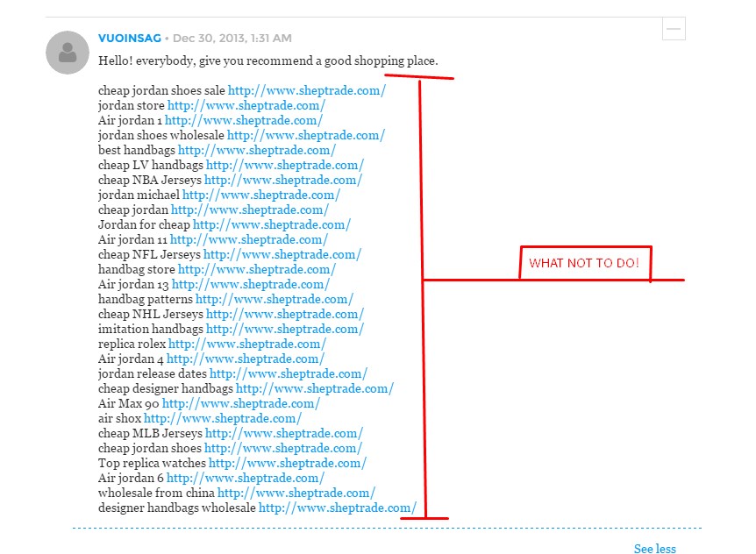This screenshot has height=554, width=756.
Task: Visit the 'cheap NFL Jerseys' link
Action: [282, 255]
